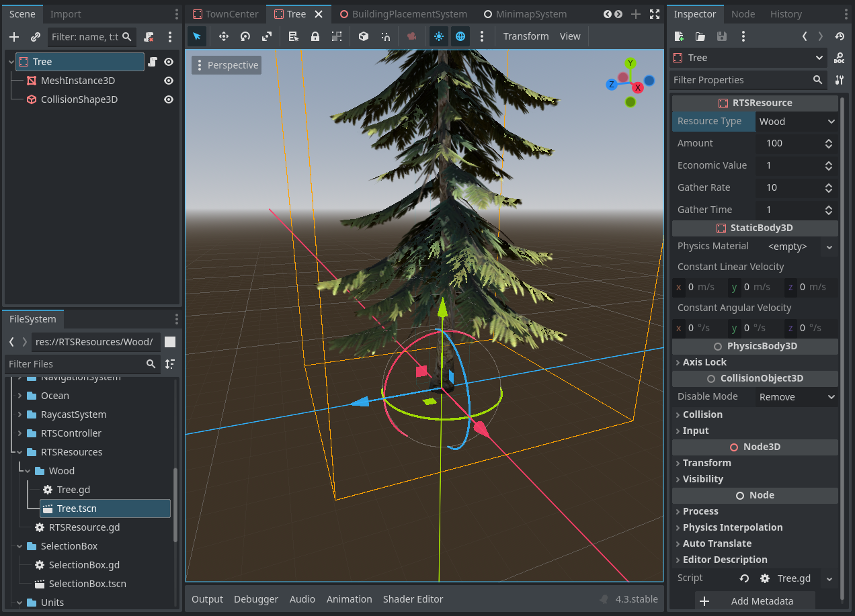Toggle preview environment with the globe icon
The image size is (855, 616).
point(460,36)
